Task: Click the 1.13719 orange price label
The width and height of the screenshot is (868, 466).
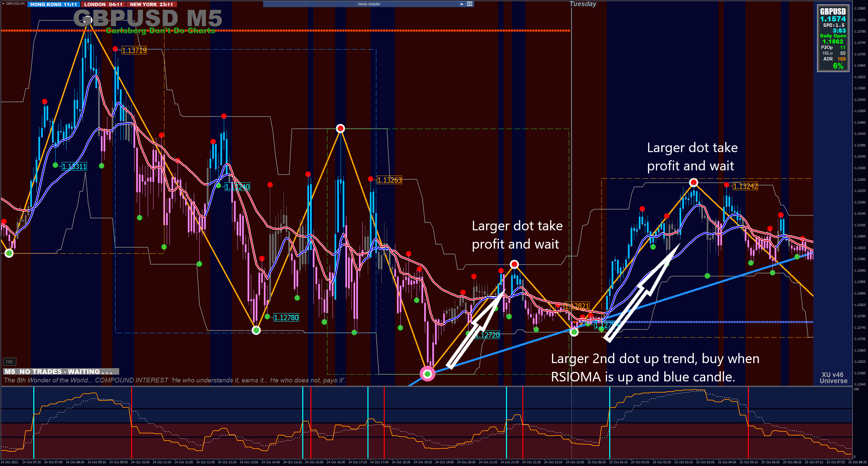Action: (x=134, y=51)
